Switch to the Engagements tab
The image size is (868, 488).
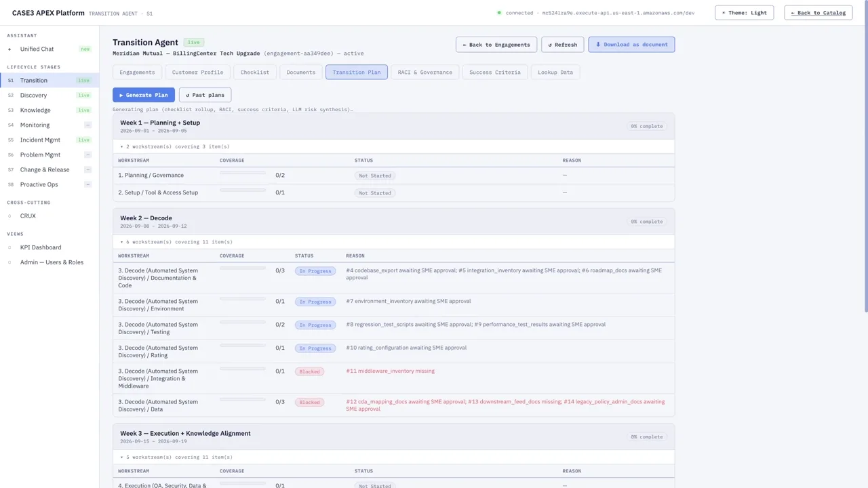[x=137, y=72]
